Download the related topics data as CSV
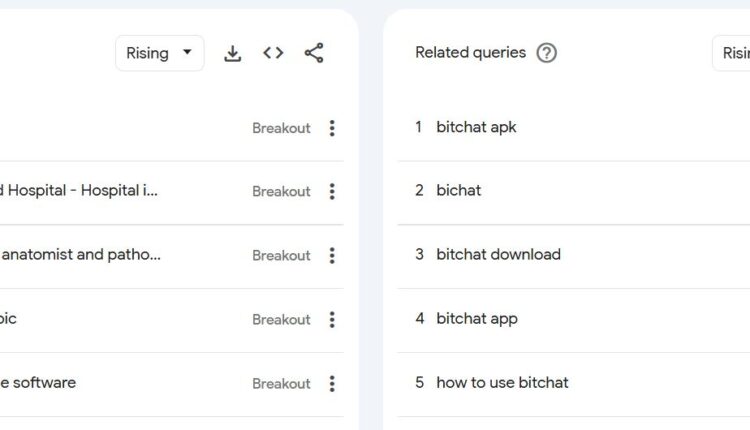Screen dimensions: 750x430 pyautogui.click(x=233, y=54)
